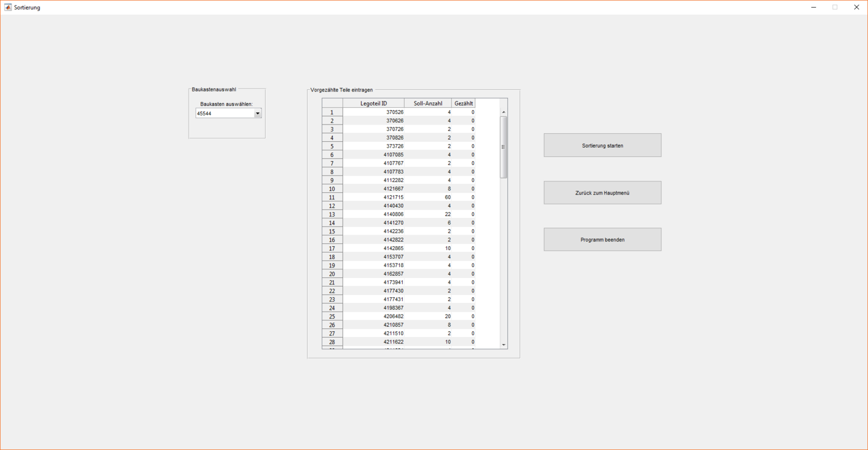This screenshot has height=450, width=868.
Task: Click Programm beenden to quit
Action: 602,240
